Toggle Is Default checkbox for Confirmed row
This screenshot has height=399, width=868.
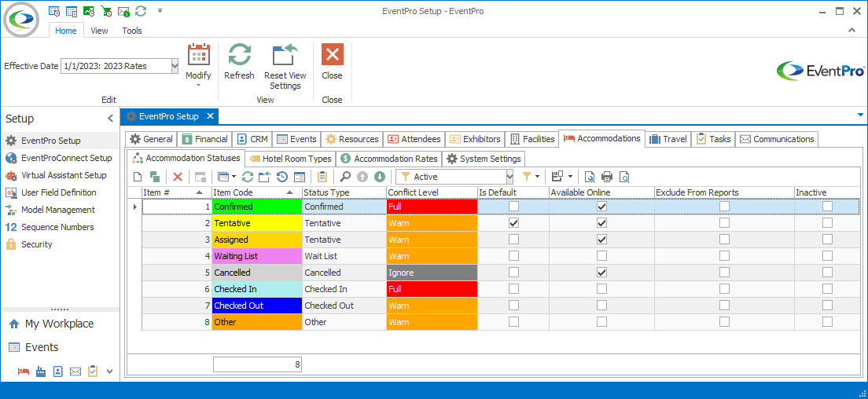513,206
